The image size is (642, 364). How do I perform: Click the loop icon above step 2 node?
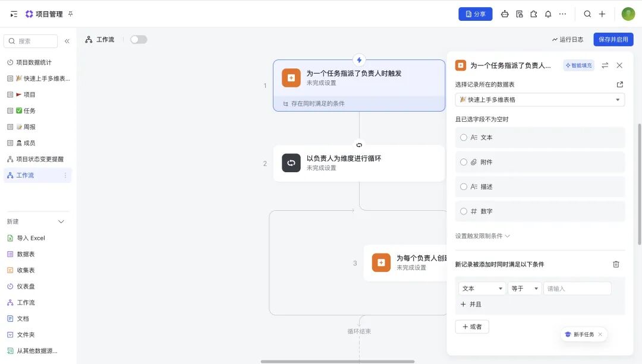coord(359,145)
